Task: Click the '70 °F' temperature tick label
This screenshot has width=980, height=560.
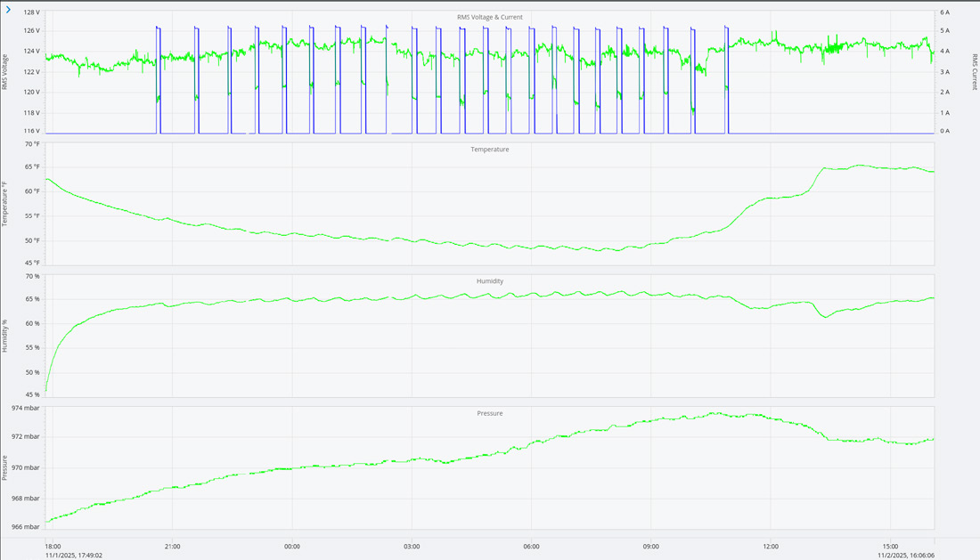Action: click(x=32, y=144)
